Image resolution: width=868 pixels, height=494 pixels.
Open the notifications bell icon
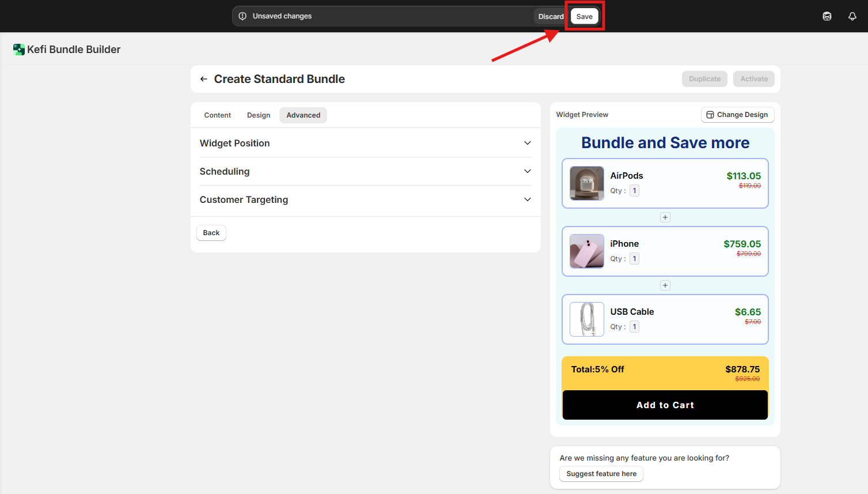[852, 16]
